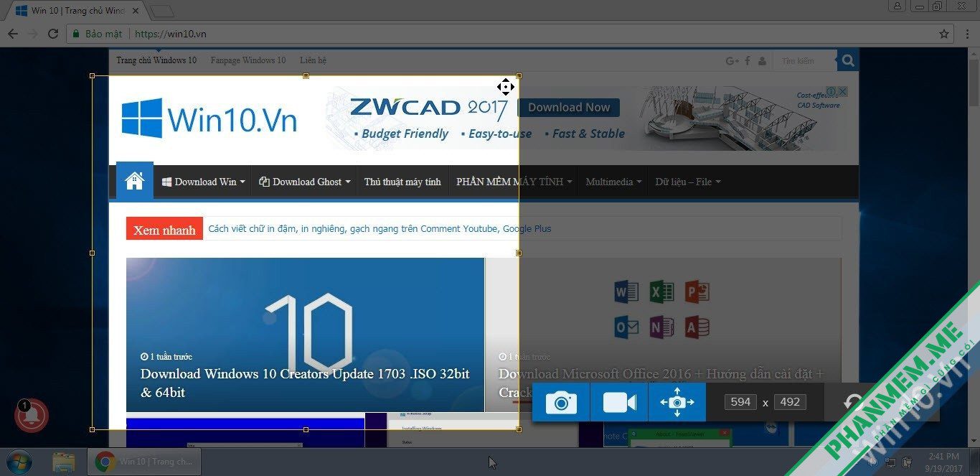This screenshot has height=476, width=980.
Task: Grab the top-left selection handle
Action: pos(92,75)
